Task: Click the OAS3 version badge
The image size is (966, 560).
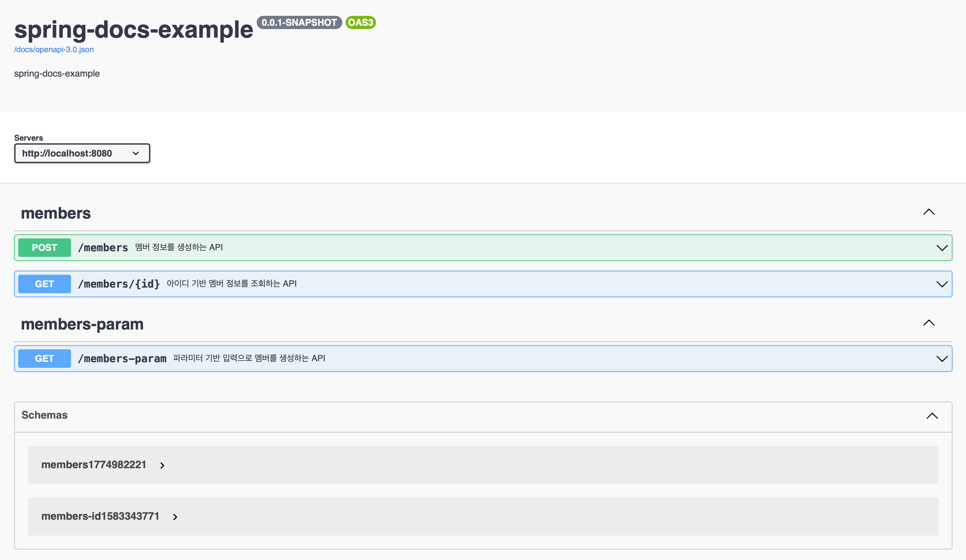Action: pos(360,22)
